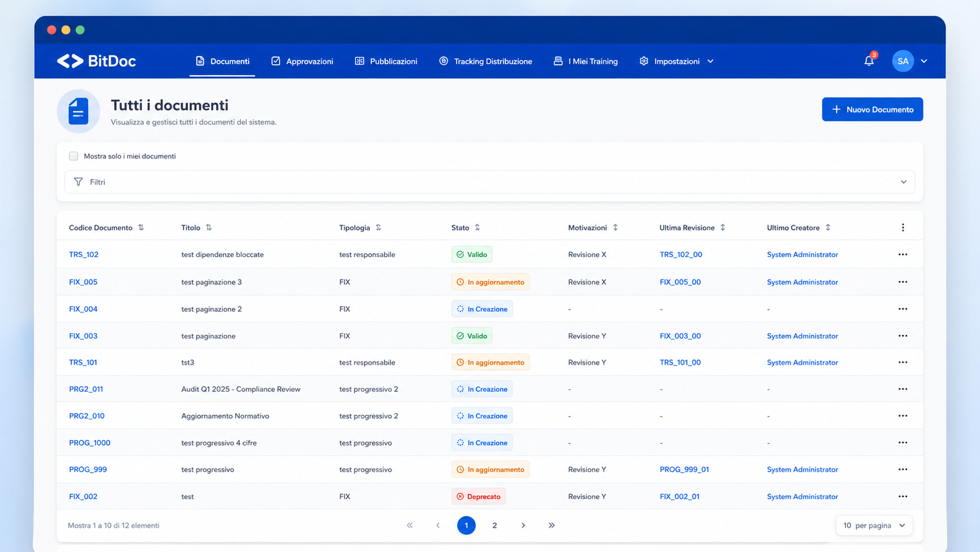Select page 1 in pagination

tap(467, 526)
